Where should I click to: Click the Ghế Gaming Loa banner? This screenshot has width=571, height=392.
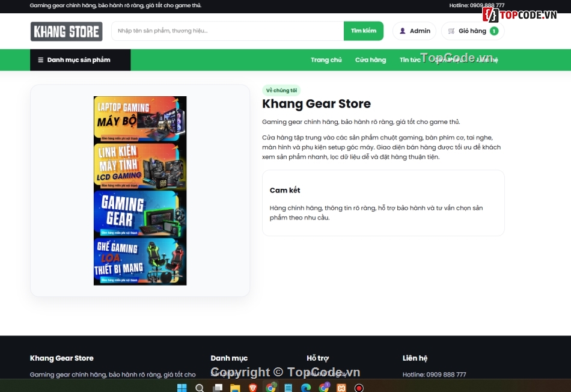(x=140, y=261)
